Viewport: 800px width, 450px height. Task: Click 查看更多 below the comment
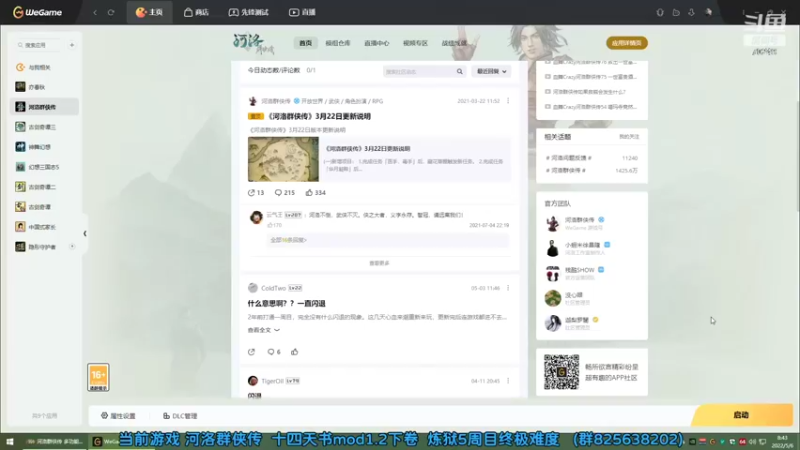tap(379, 263)
